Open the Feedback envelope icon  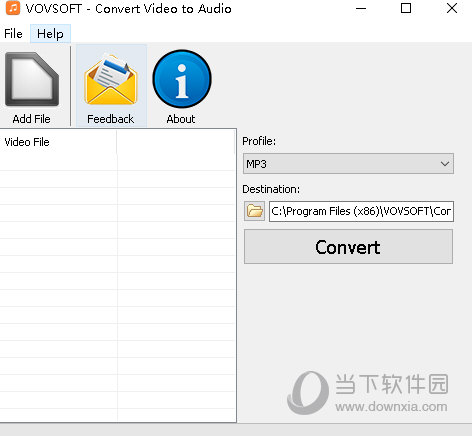click(x=111, y=80)
